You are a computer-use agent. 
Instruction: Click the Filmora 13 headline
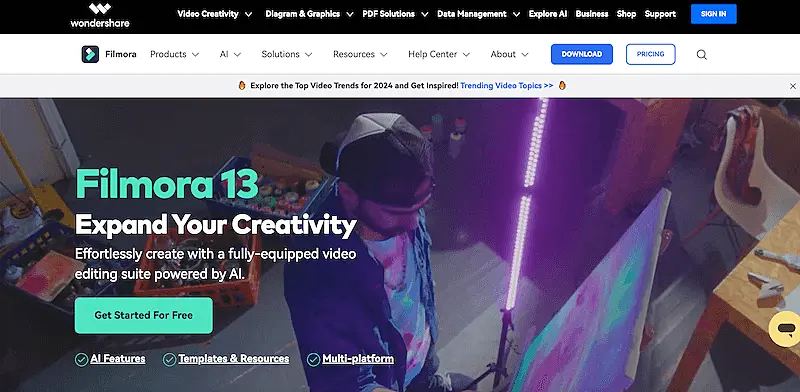point(167,183)
